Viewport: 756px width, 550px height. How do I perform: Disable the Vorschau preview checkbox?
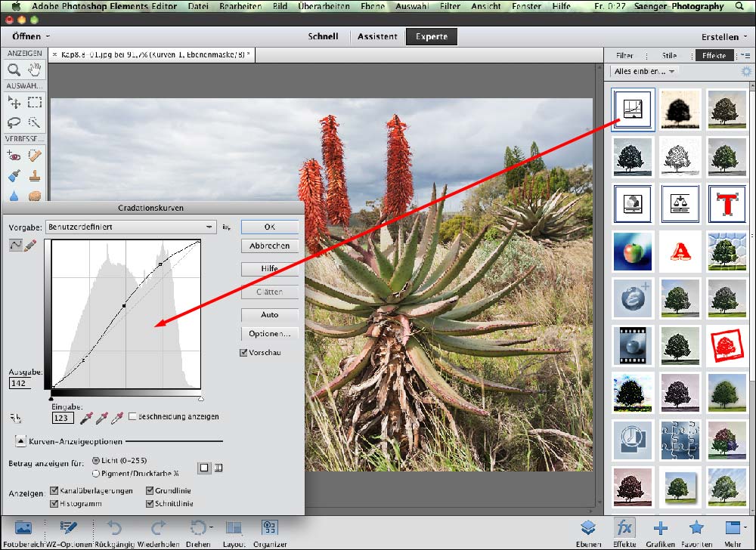click(243, 353)
